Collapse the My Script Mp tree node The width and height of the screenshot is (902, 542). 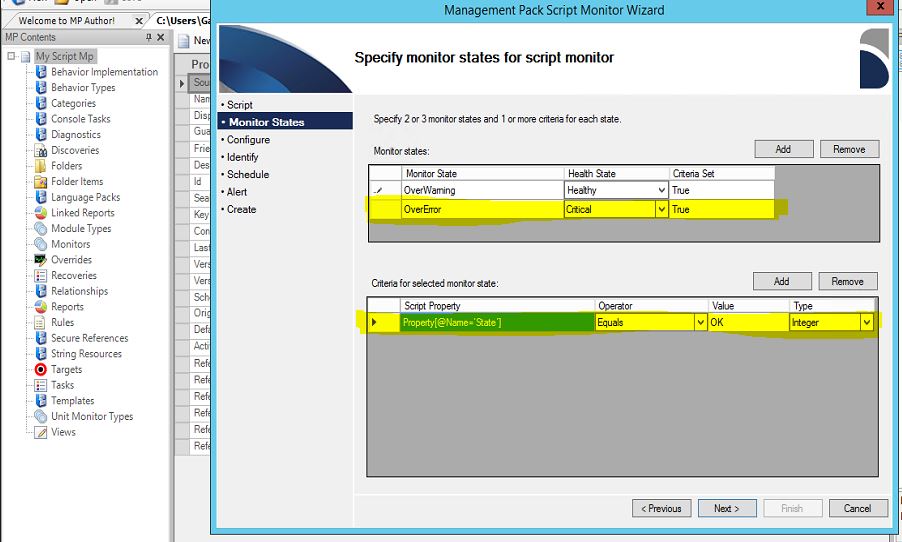(11, 56)
